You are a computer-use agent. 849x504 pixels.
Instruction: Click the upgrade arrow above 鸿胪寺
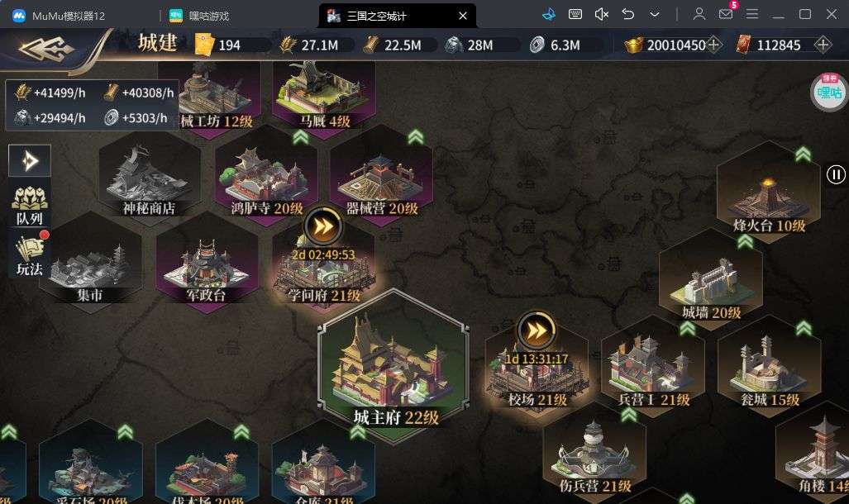301,137
